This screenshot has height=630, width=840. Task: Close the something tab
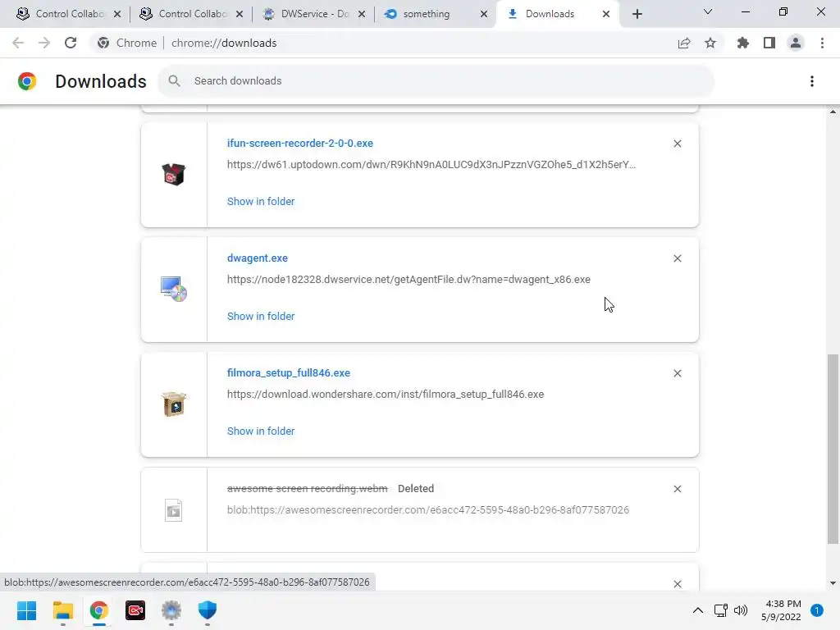[x=484, y=14]
